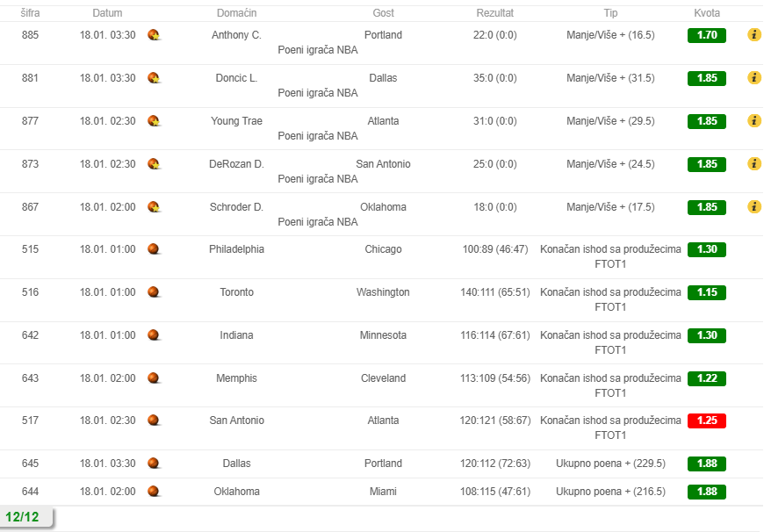Viewport: 764px width, 532px height.
Task: Click the Rezultat column header
Action: 494,13
